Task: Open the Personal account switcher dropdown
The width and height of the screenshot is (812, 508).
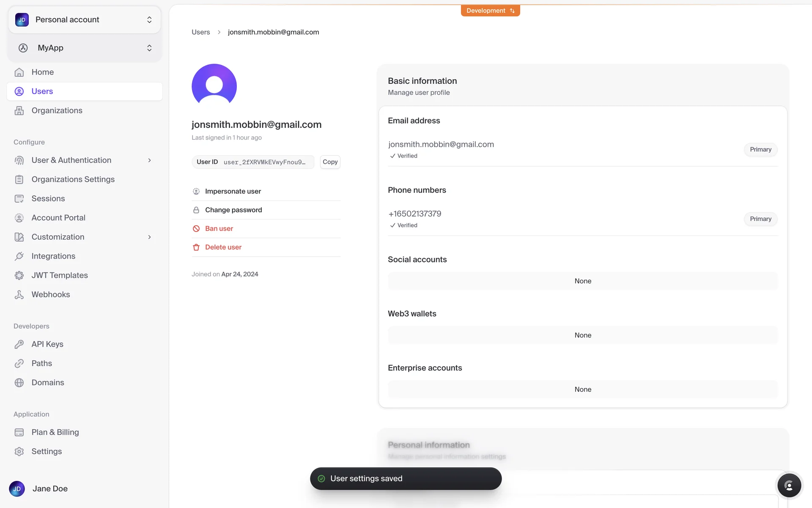Action: [x=84, y=20]
